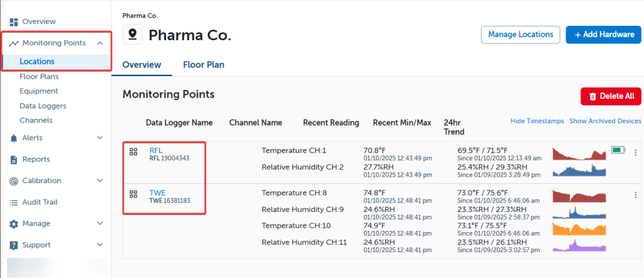Click the Support question mark icon
Image resolution: width=644 pixels, height=278 pixels.
tap(14, 245)
